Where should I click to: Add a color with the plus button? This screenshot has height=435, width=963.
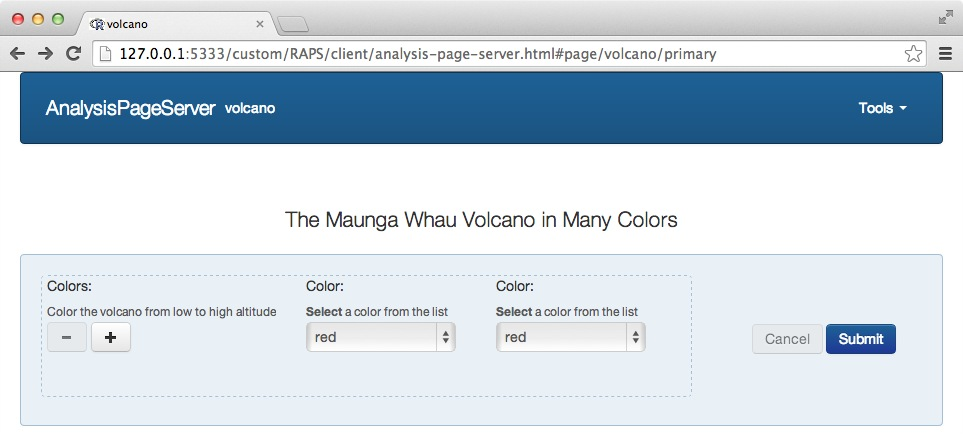(x=111, y=338)
